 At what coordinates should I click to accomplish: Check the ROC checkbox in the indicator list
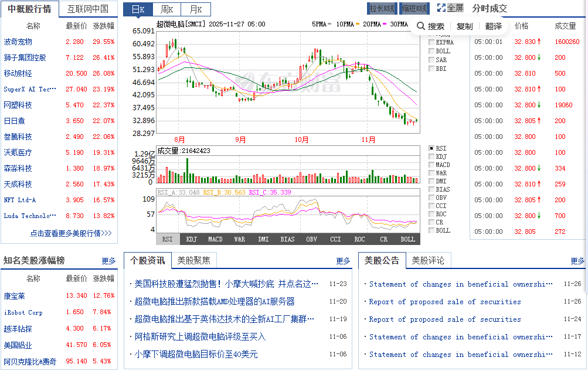tap(431, 215)
